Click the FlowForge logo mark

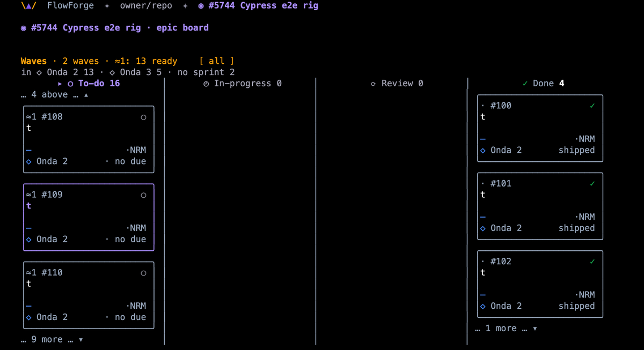pyautogui.click(x=28, y=6)
